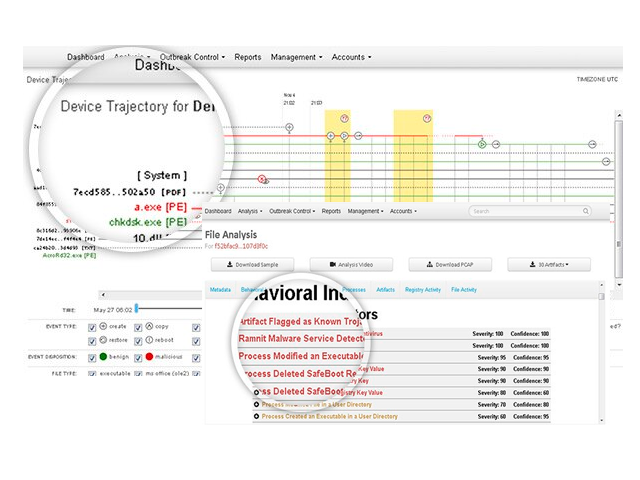The image size is (640, 480).
Task: Click the restore event type icon
Action: (103, 341)
